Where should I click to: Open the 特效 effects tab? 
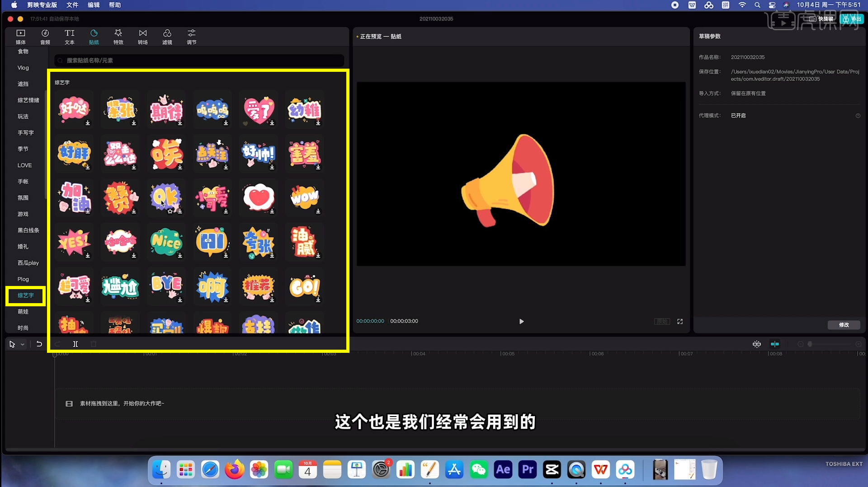(118, 37)
